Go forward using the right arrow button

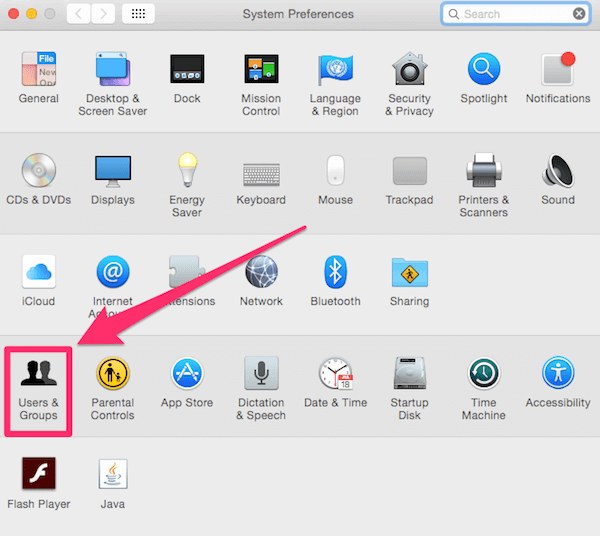[101, 14]
